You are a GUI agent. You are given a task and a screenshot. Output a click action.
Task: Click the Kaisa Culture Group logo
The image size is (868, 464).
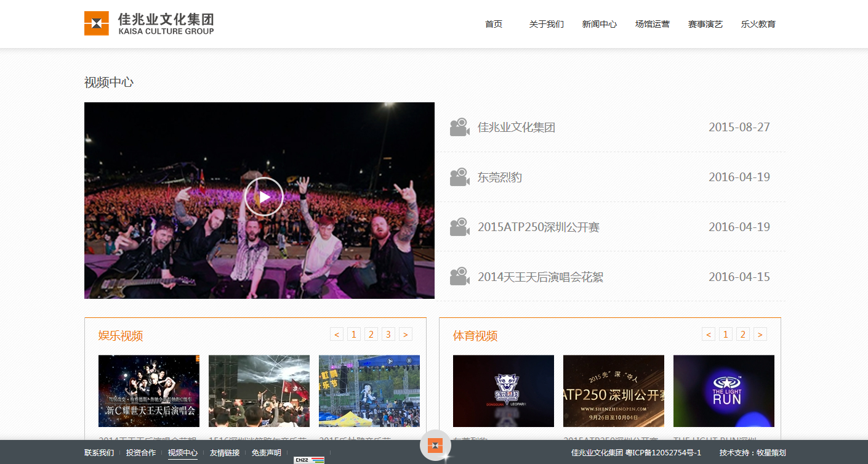[149, 23]
